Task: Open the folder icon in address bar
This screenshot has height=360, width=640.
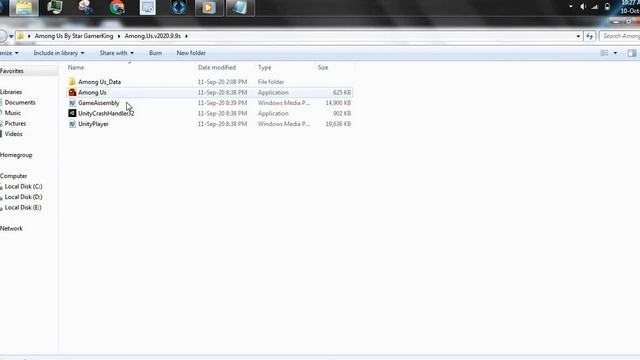Action: (20, 36)
